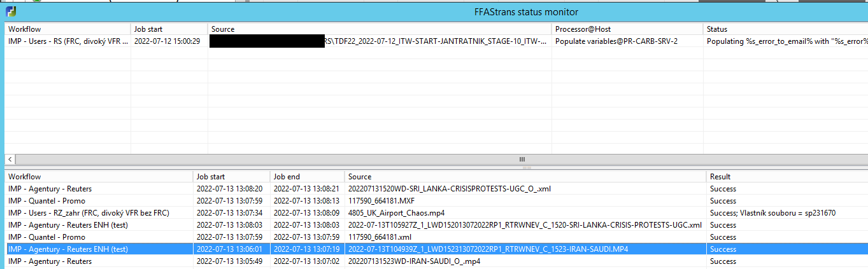This screenshot has height=269, width=868.
Task: Click job end time 2022-07-13 13:07:19
Action: pos(307,249)
